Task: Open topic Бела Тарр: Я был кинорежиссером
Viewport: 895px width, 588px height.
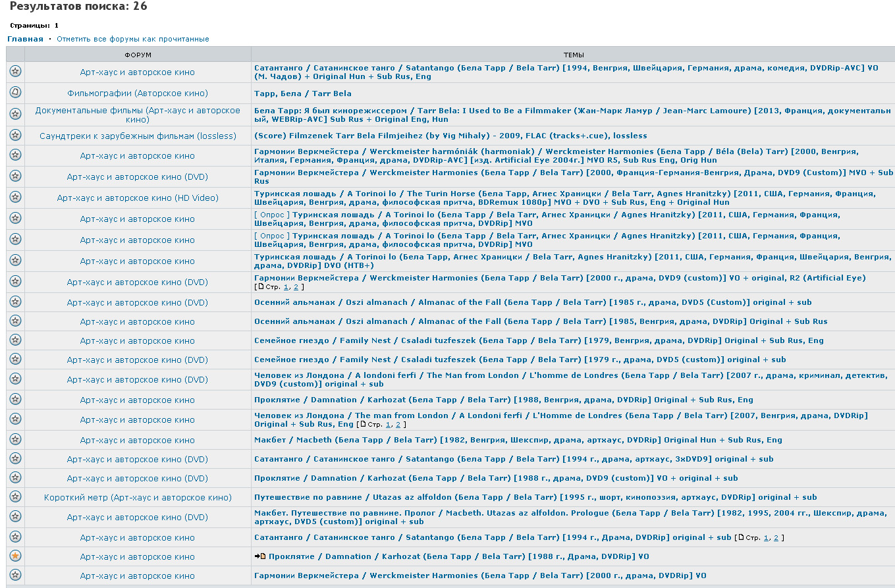Action: 572,115
